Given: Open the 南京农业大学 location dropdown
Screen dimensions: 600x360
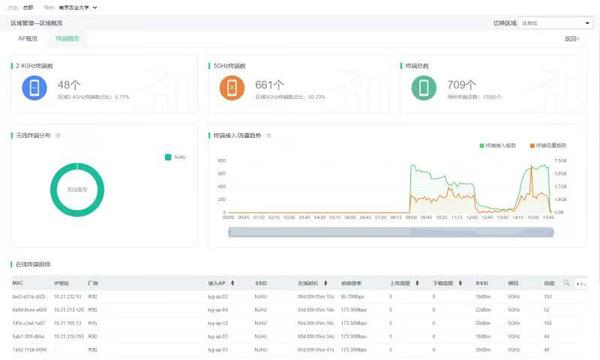Looking at the screenshot, I should tap(78, 8).
